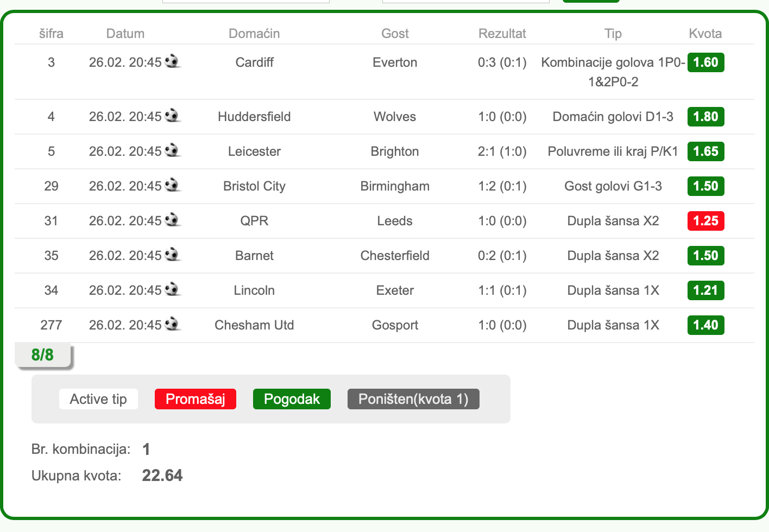Click the soccer ball icon in Chesham Utd row
769x532 pixels.
pyautogui.click(x=172, y=324)
